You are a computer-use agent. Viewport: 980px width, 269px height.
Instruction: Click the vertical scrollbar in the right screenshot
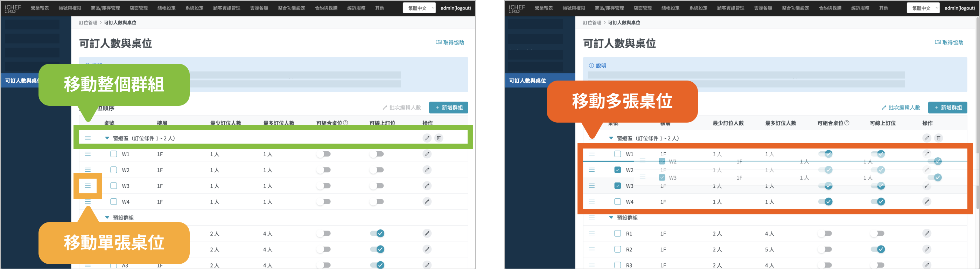click(977, 114)
